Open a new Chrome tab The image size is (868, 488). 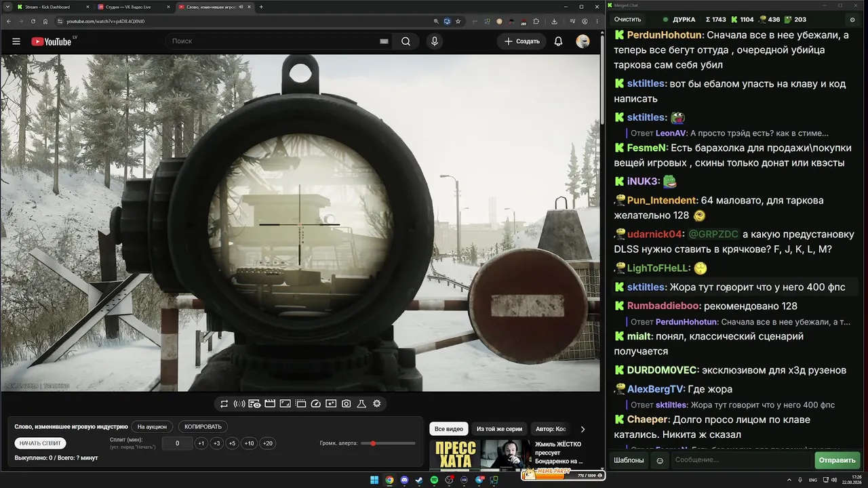261,7
